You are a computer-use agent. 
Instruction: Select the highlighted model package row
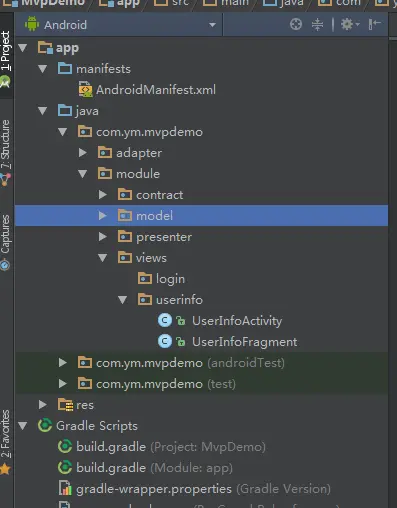pos(201,216)
